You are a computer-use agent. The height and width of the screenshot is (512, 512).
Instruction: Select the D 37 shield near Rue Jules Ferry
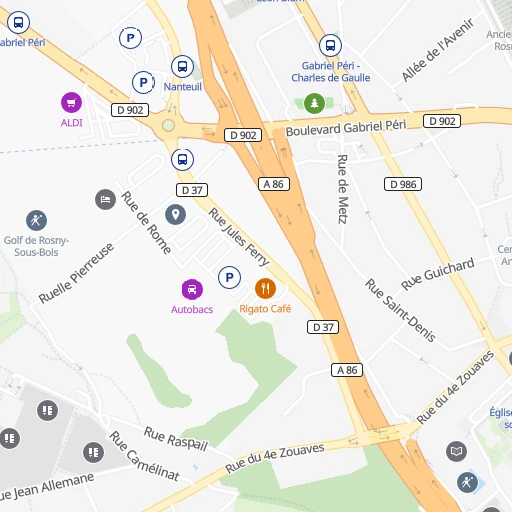(x=192, y=190)
